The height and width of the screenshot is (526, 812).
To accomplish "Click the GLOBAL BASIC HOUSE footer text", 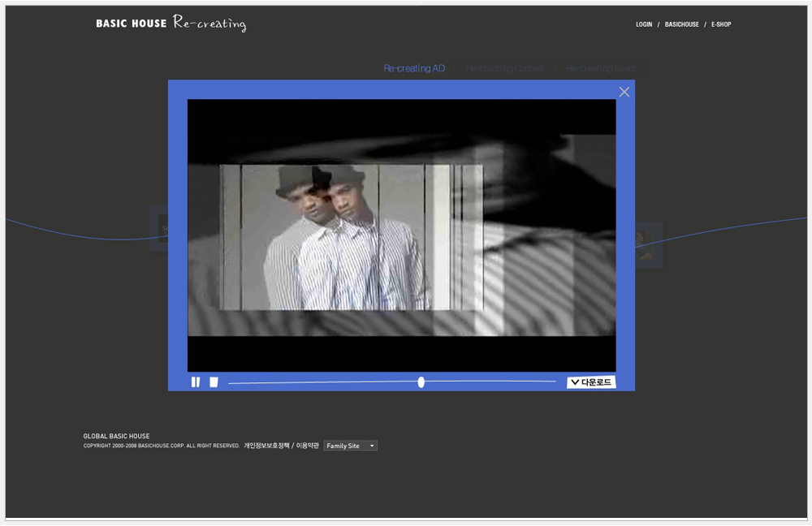I will tap(116, 436).
